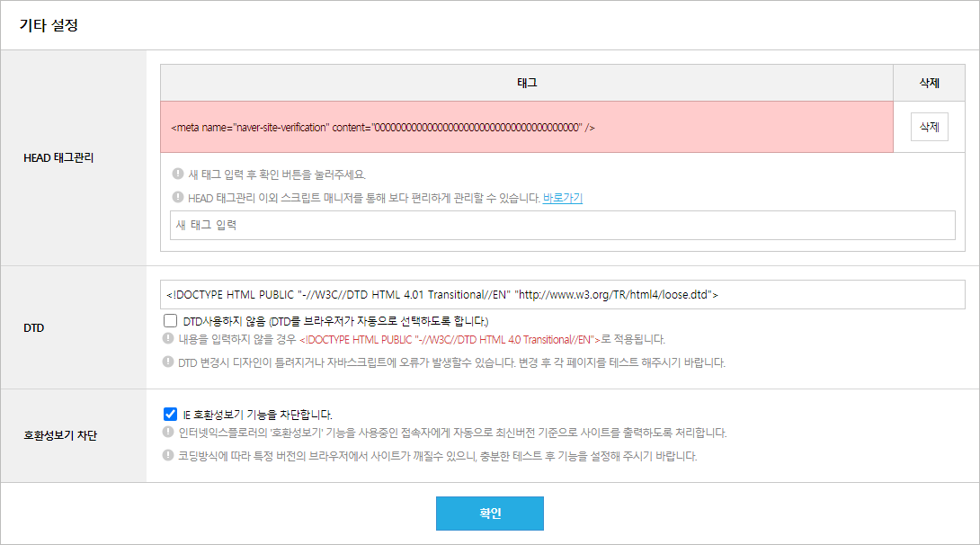Viewport: 980px width, 545px height.
Task: Click the HEAD 태그관리 section label
Action: [58, 157]
